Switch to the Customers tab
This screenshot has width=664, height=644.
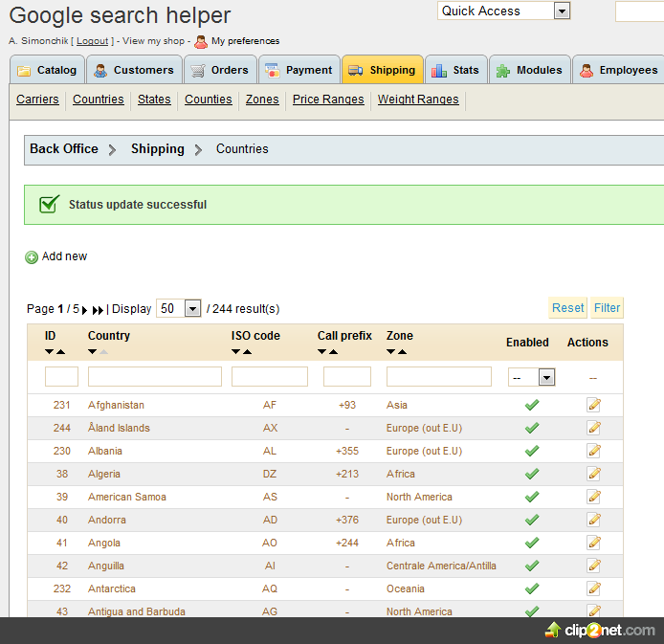click(135, 70)
